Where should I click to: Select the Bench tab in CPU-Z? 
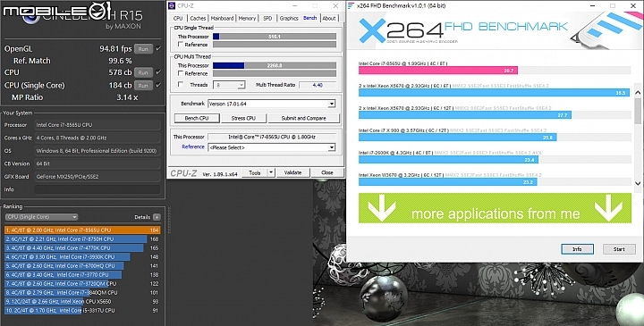pyautogui.click(x=310, y=18)
